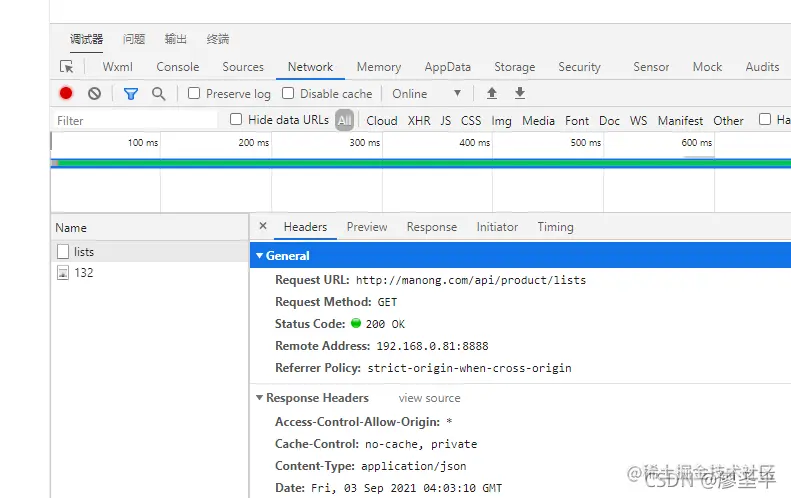Image resolution: width=791 pixels, height=498 pixels.
Task: Click the 300 ms timeline marker
Action: (x=365, y=143)
